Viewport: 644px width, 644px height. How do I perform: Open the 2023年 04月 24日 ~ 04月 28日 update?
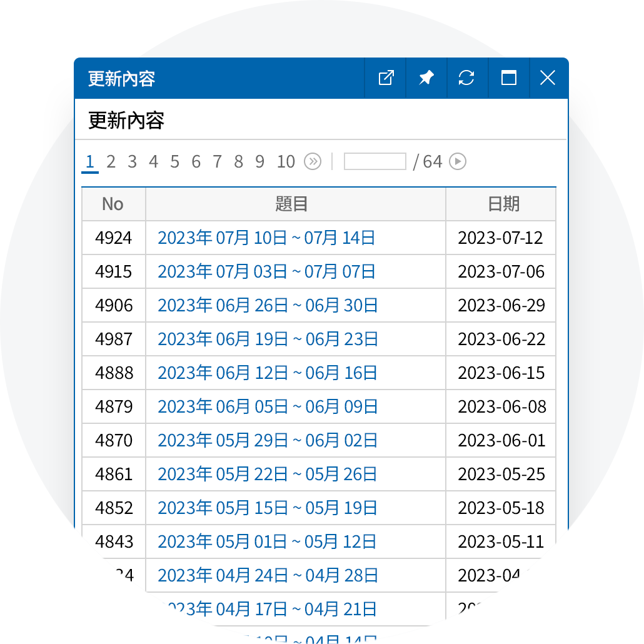(x=267, y=575)
